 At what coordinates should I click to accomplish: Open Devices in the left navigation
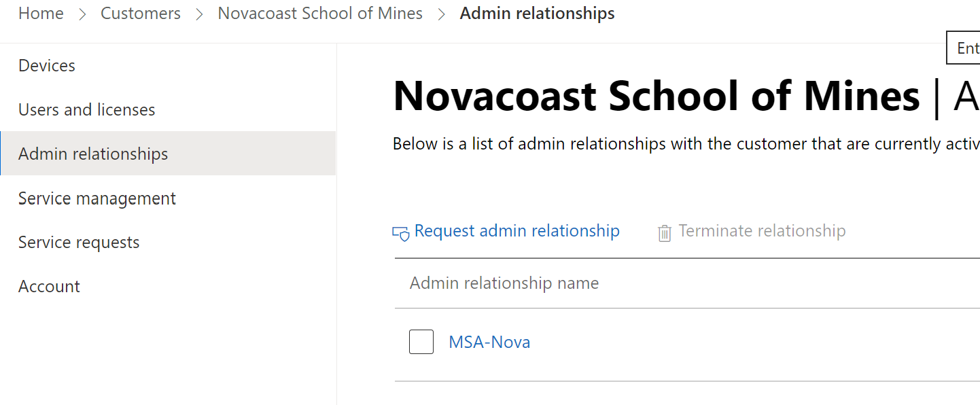(x=47, y=66)
